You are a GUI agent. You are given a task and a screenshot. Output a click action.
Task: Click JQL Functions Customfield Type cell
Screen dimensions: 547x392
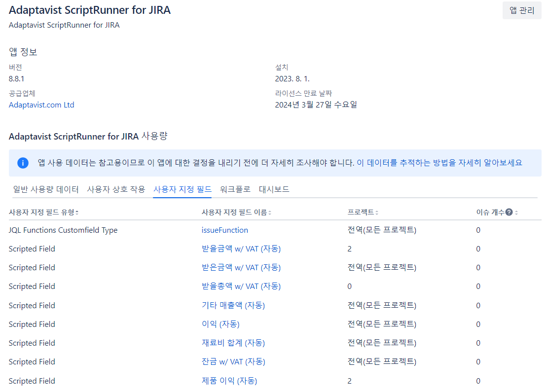63,230
